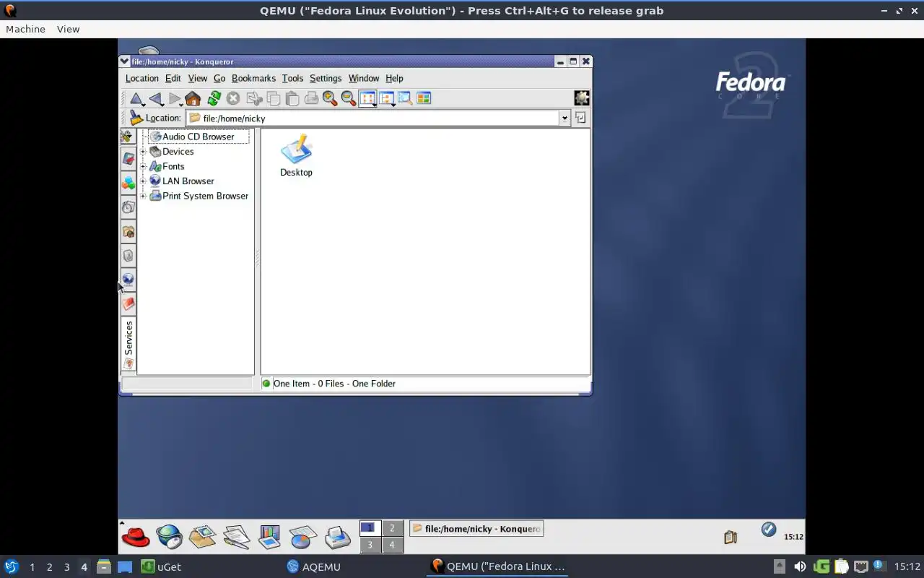
Task: Click Konqueror task button in Fedora panel
Action: 476,529
